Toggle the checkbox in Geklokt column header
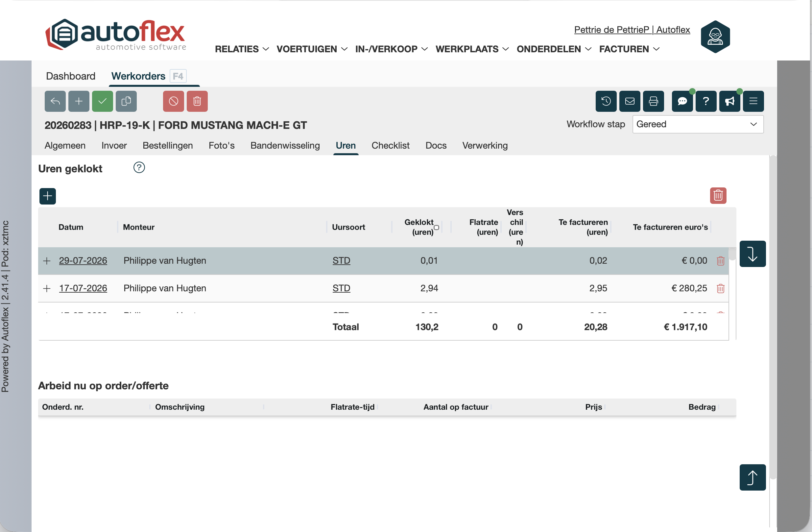812x532 pixels. tap(436, 227)
